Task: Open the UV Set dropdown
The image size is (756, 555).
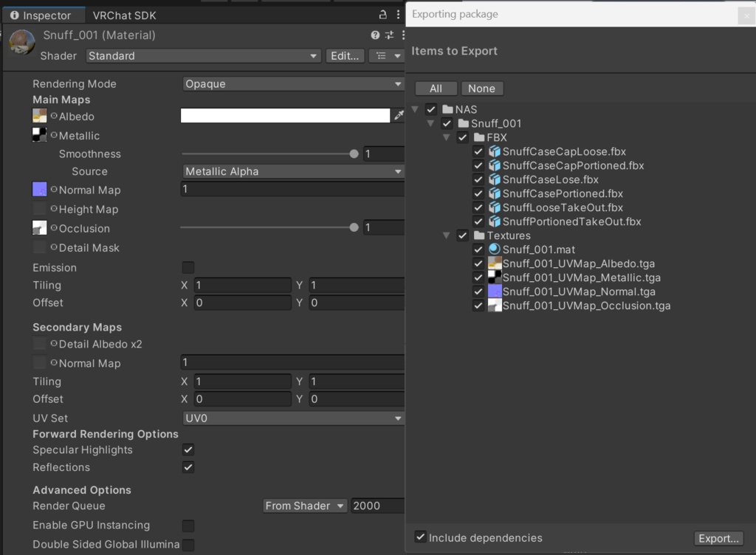Action: click(x=293, y=418)
